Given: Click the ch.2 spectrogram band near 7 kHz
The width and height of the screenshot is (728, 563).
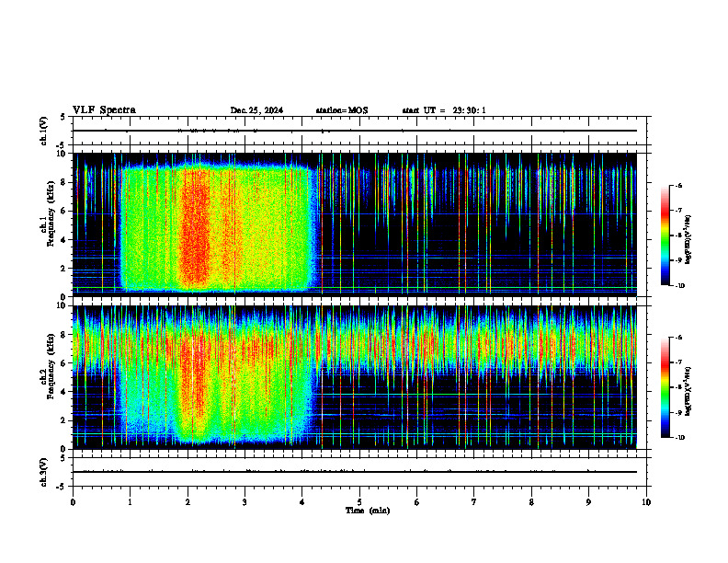Looking at the screenshot, I should (355, 346).
